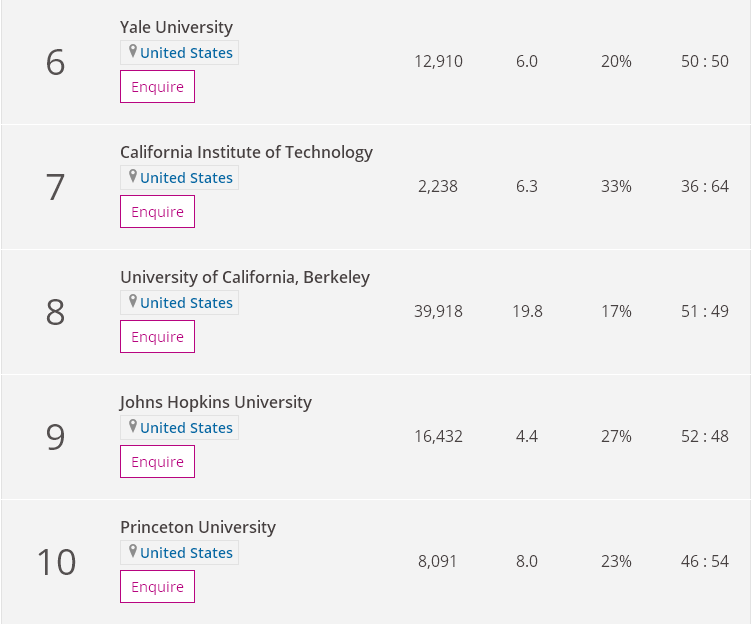Follow the United States link under Yale University
Image resolution: width=751 pixels, height=624 pixels.
(x=186, y=53)
